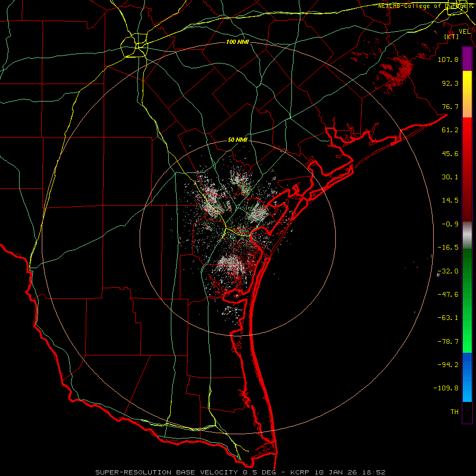Click the "100 NMI" range ring label

coord(237,42)
